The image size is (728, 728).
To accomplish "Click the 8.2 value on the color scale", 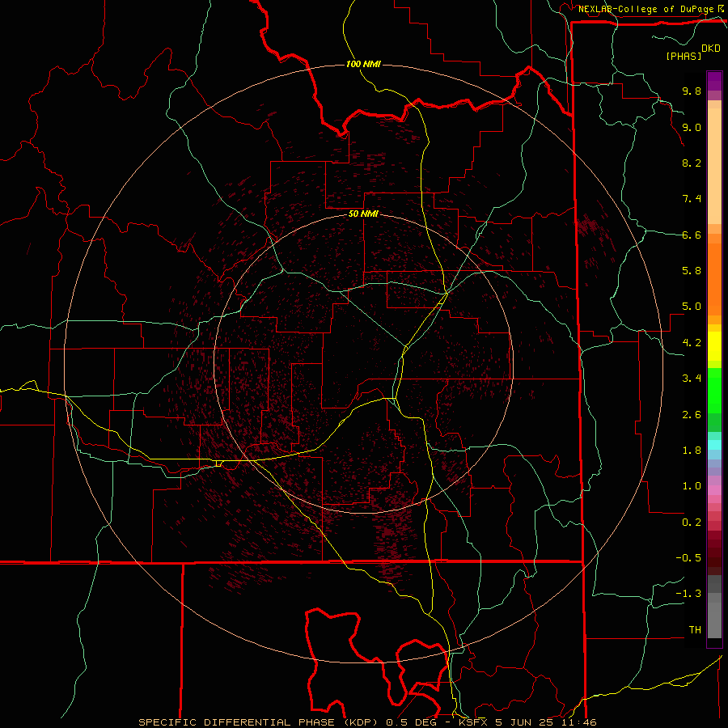I will (x=692, y=163).
